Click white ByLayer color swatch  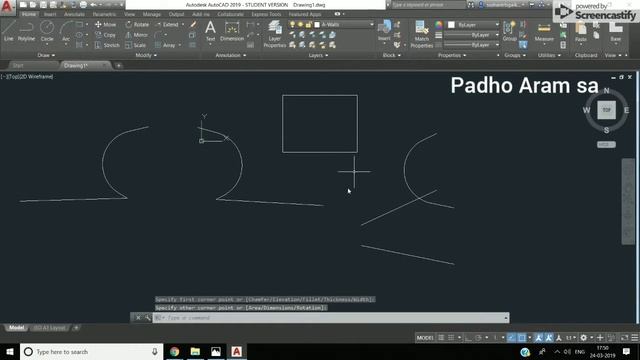[x=451, y=25]
